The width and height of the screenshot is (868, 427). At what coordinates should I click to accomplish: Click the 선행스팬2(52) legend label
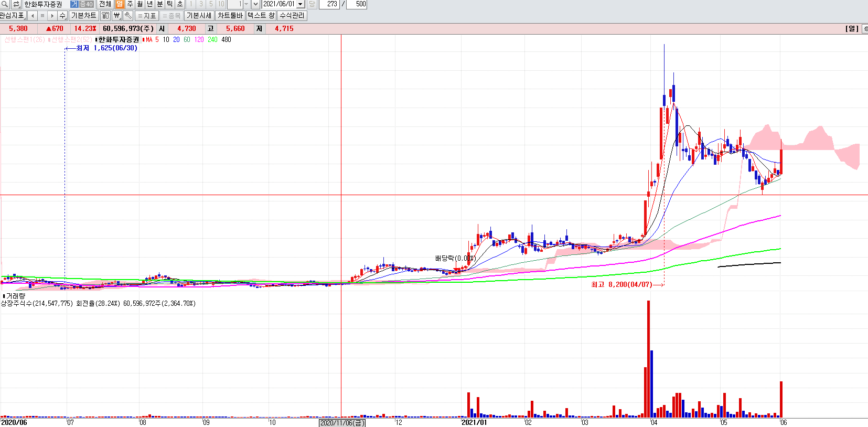pyautogui.click(x=70, y=39)
